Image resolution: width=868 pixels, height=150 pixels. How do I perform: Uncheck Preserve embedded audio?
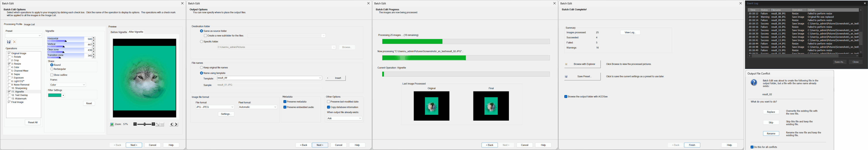pos(285,107)
